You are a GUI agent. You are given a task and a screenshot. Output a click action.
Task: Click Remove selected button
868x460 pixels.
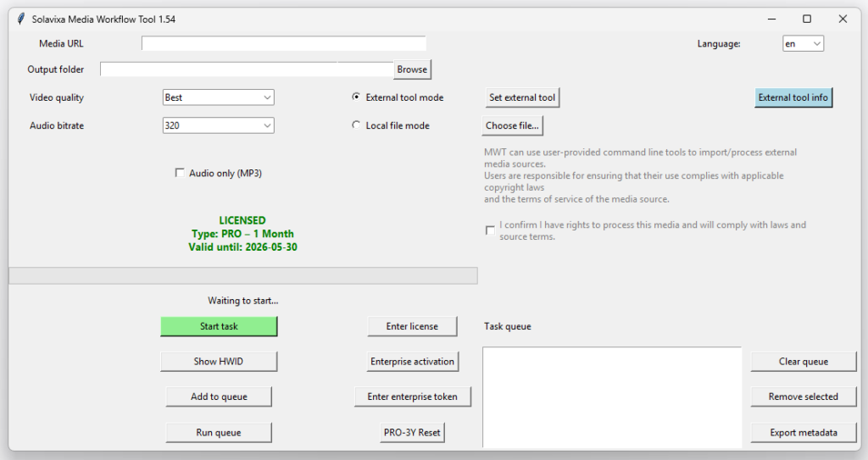tap(804, 397)
